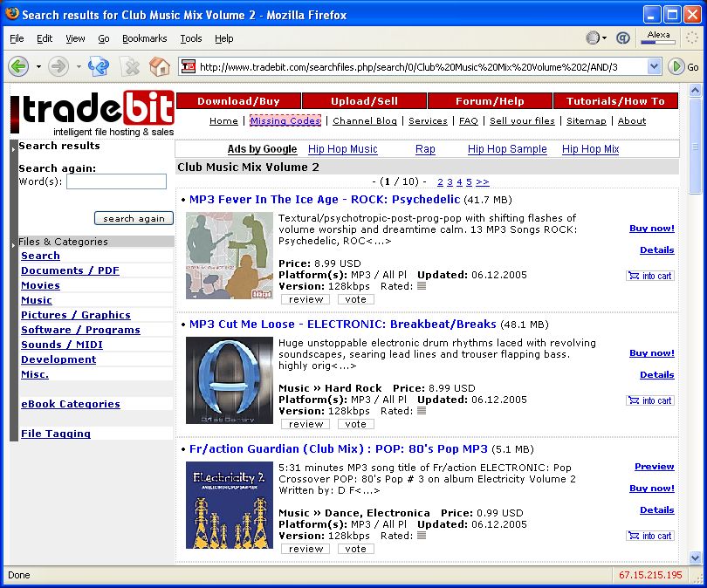Click rating icon for Cut Me Loose
The image size is (707, 588).
click(422, 411)
